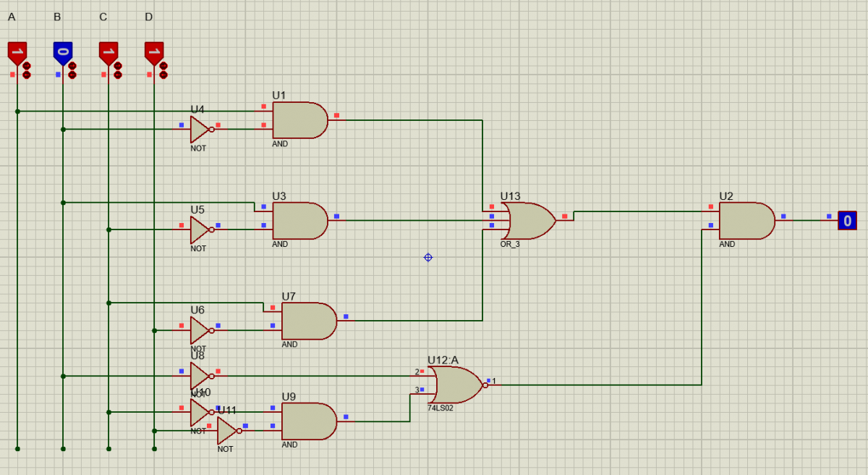Toggle the logic state for input C
Viewport: 868px width, 475px height.
(109, 52)
